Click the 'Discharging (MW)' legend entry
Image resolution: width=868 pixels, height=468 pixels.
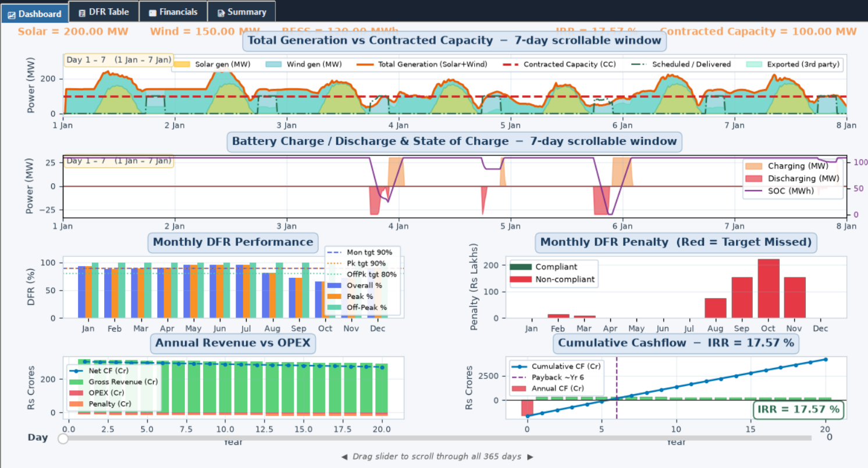pos(792,178)
